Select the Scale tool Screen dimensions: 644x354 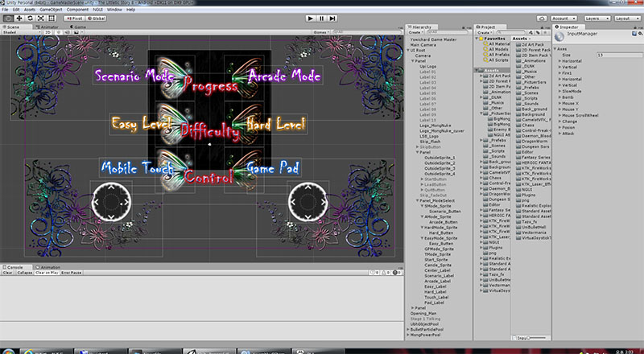pos(41,19)
